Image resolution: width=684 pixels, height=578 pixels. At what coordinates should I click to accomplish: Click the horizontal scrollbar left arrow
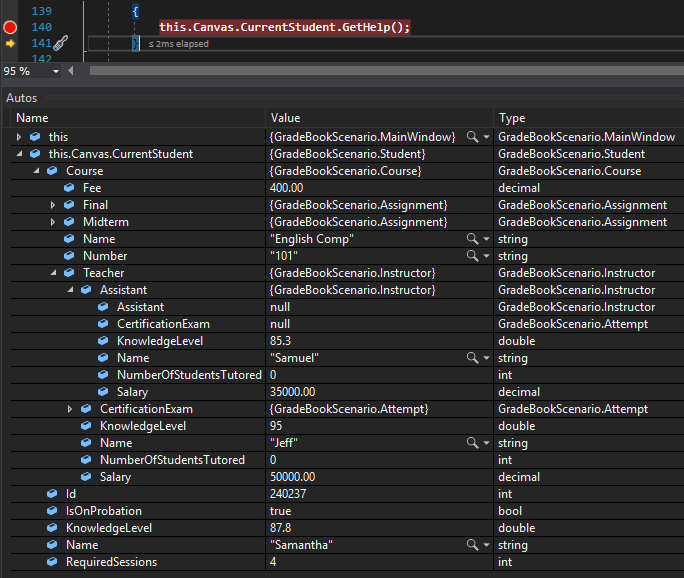71,71
